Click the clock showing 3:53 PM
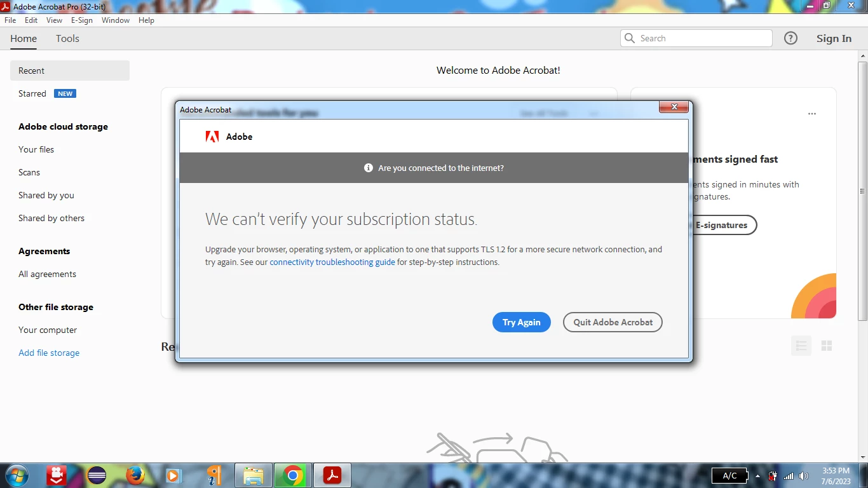This screenshot has width=868, height=488. [836, 471]
